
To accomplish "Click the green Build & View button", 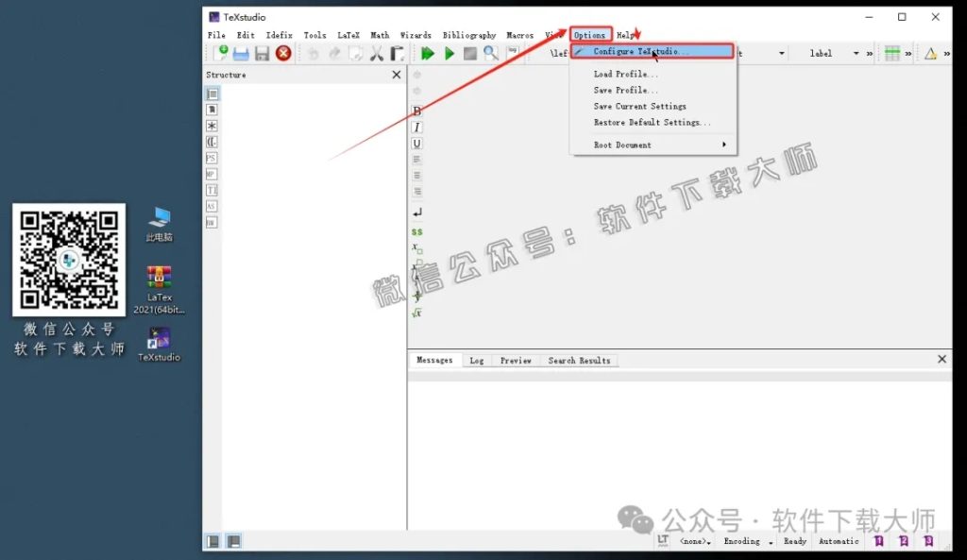I will click(428, 54).
